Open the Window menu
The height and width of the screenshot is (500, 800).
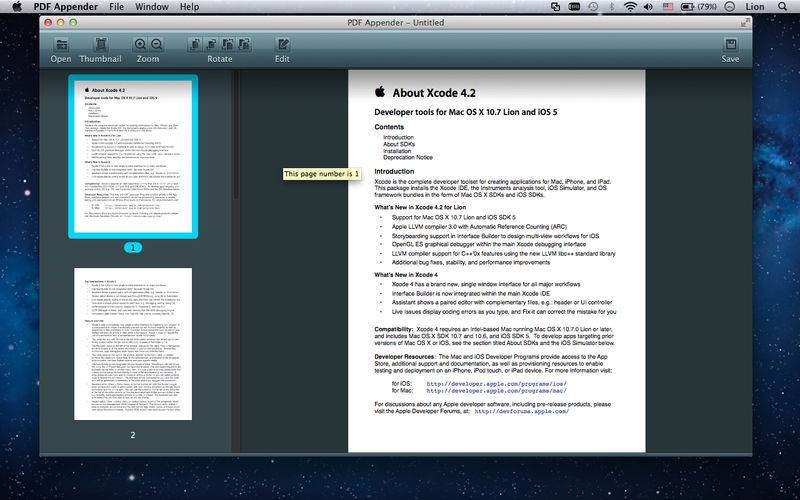[151, 7]
